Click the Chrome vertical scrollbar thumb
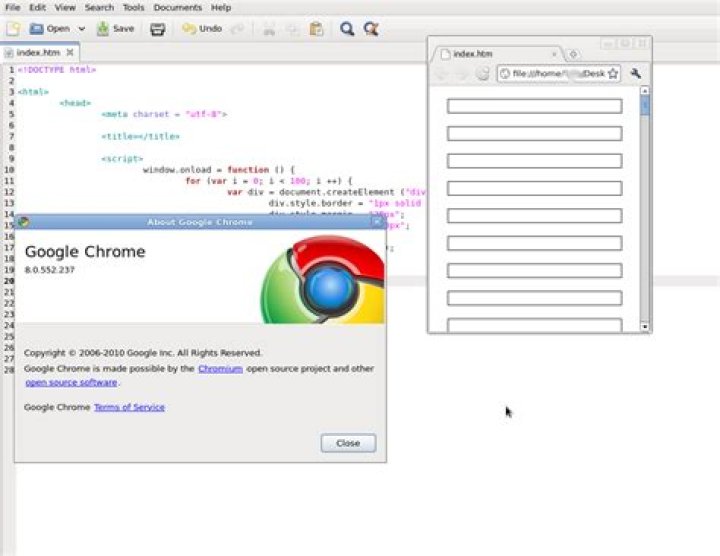The height and width of the screenshot is (556, 720). 645,107
